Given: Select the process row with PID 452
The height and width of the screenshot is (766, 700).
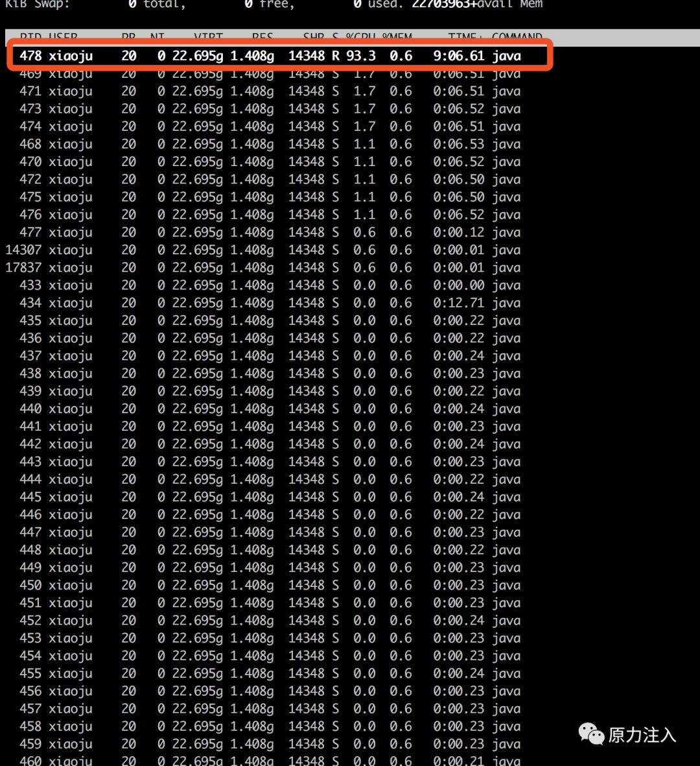Looking at the screenshot, I should coord(270,621).
